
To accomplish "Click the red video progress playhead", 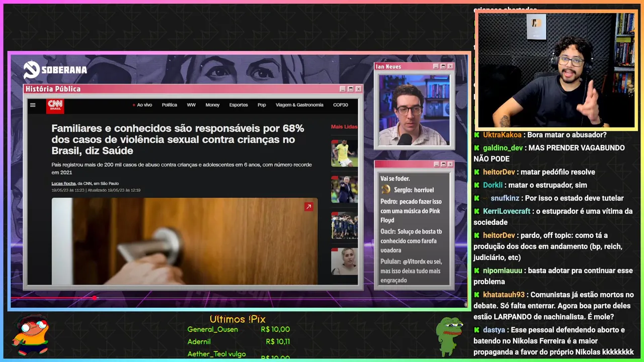I will (94, 298).
